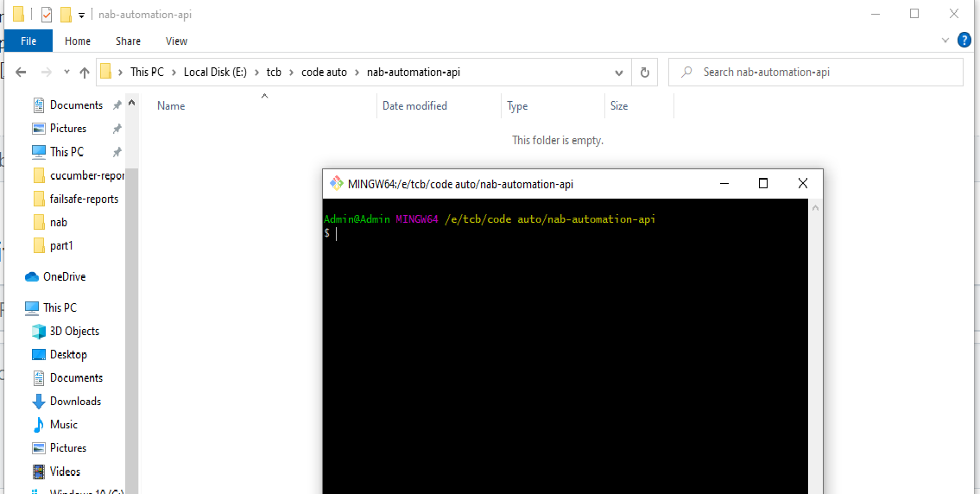Expand address bar history dropdown
The width and height of the screenshot is (980, 494).
tap(619, 73)
